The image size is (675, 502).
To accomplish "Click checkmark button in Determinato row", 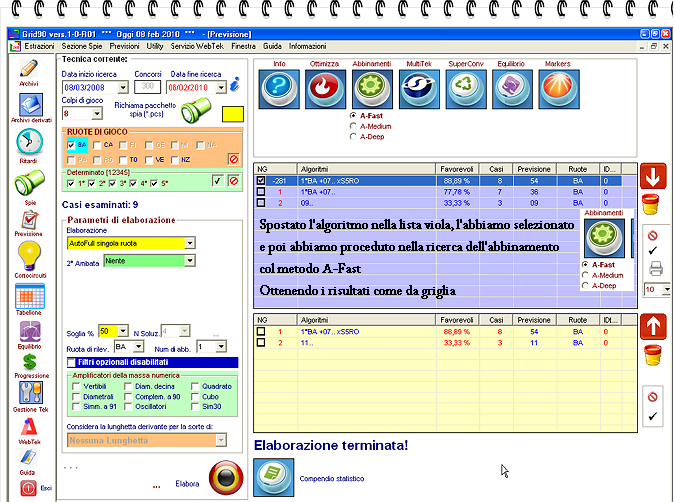I will coord(218,181).
